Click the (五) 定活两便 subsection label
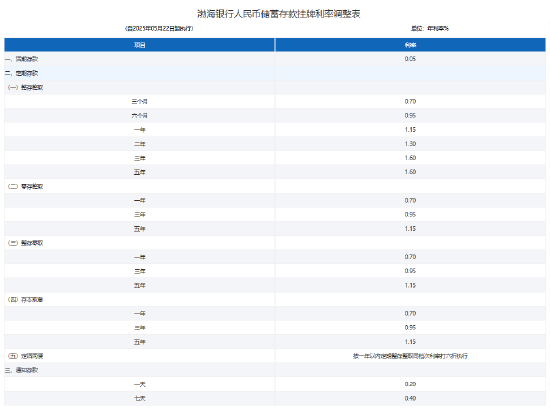Screen dimensions: 550x410 (x=25, y=356)
